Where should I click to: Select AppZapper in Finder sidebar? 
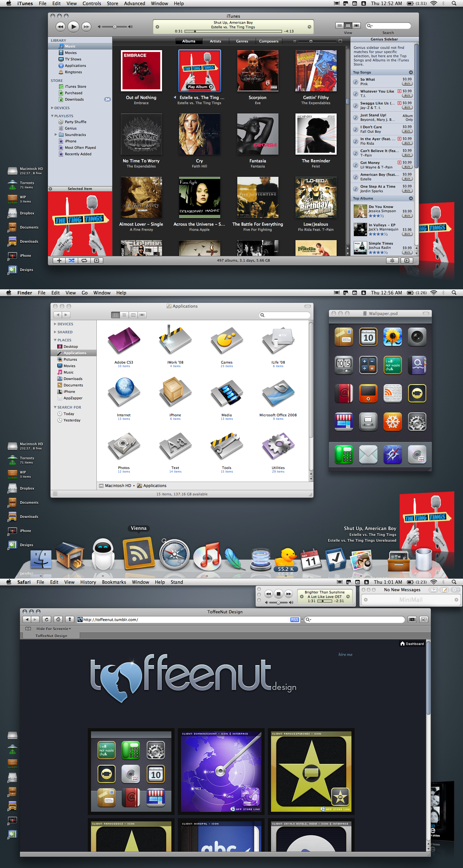pyautogui.click(x=70, y=398)
